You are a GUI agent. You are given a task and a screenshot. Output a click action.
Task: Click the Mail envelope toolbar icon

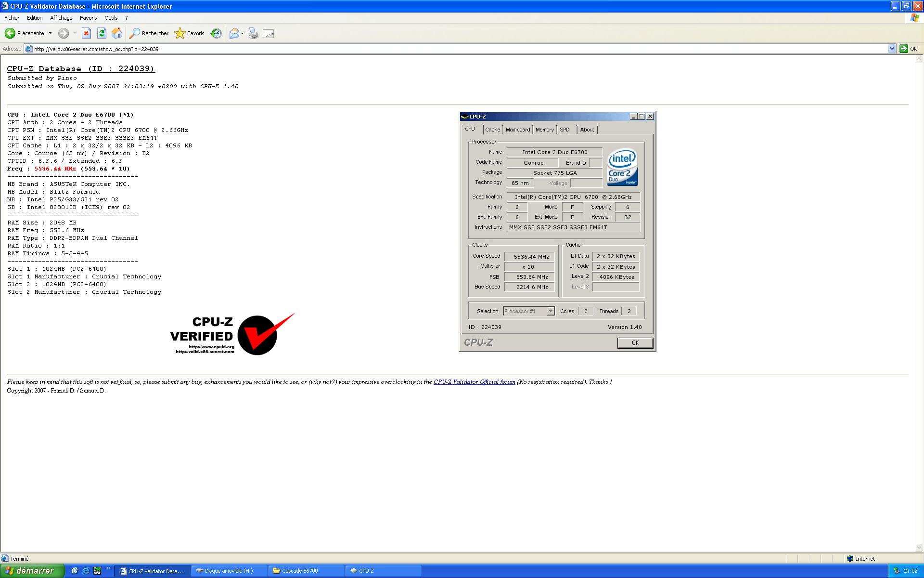click(x=234, y=33)
